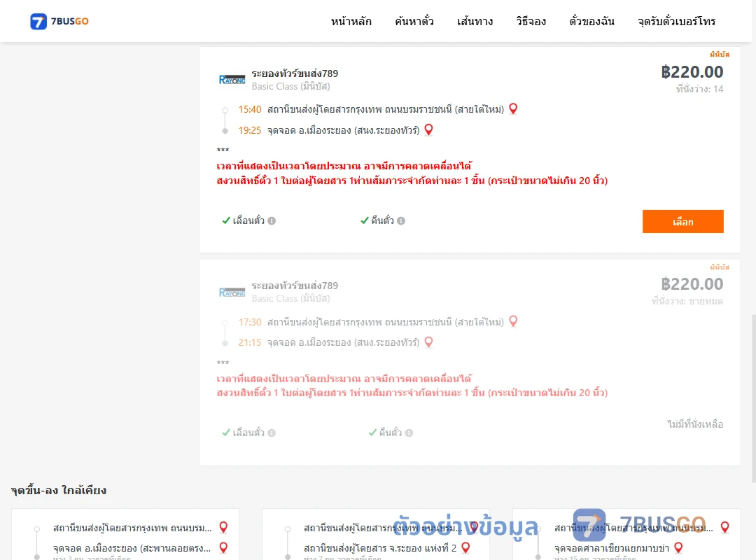Click the มินิบัส tag on 15:40 trip card
Screen dimensions: 756x560
720,54
